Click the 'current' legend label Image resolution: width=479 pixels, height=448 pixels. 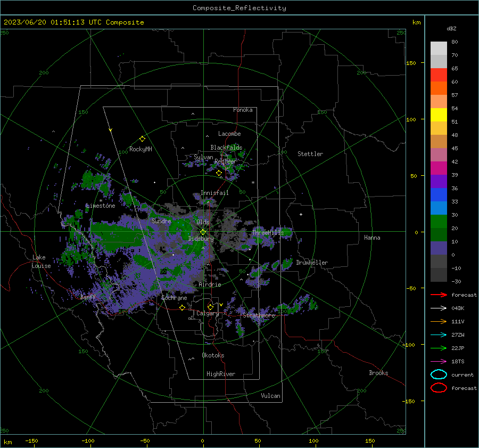[463, 374]
